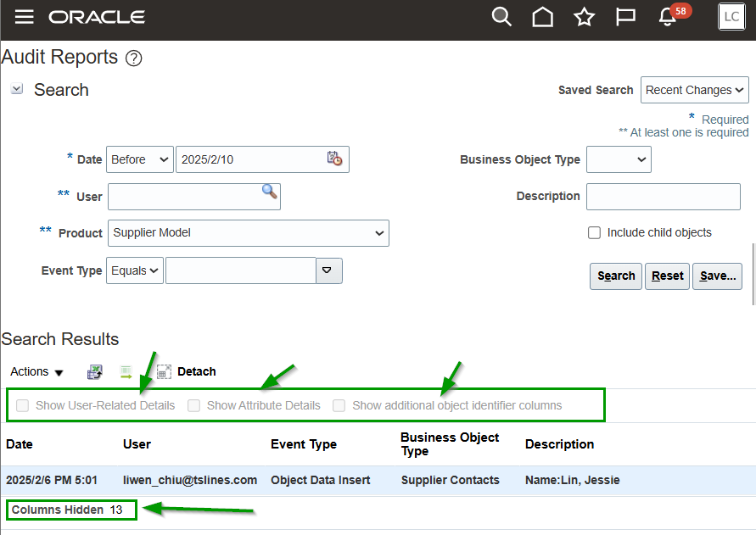Screen dimensions: 756x535
Task: Open Favorites star icon
Action: (x=584, y=17)
